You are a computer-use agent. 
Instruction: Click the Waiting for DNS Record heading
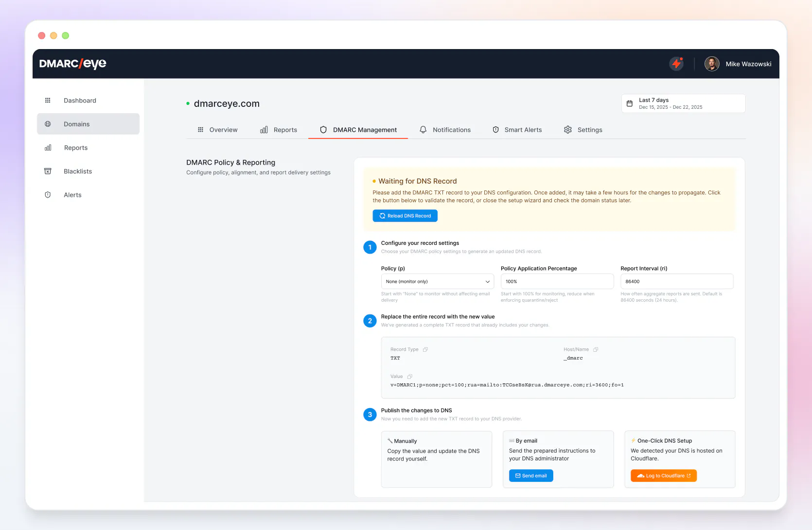418,181
